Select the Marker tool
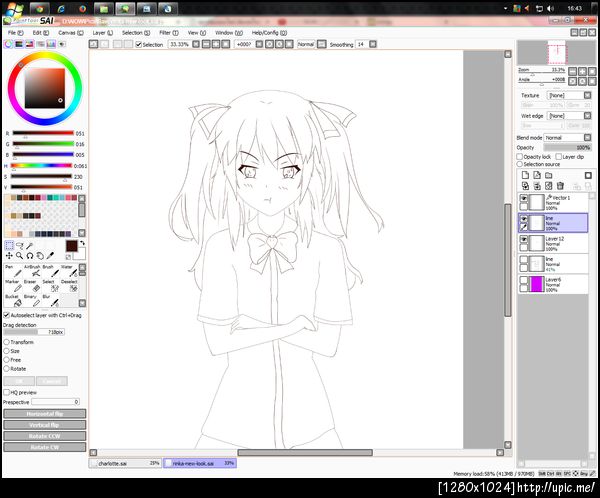This screenshot has width=600, height=498. [x=13, y=286]
